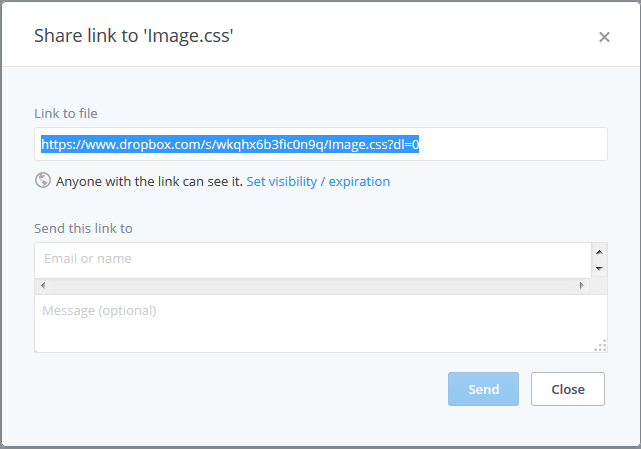Click the Send button
Image resolution: width=641 pixels, height=449 pixels.
pyautogui.click(x=483, y=389)
